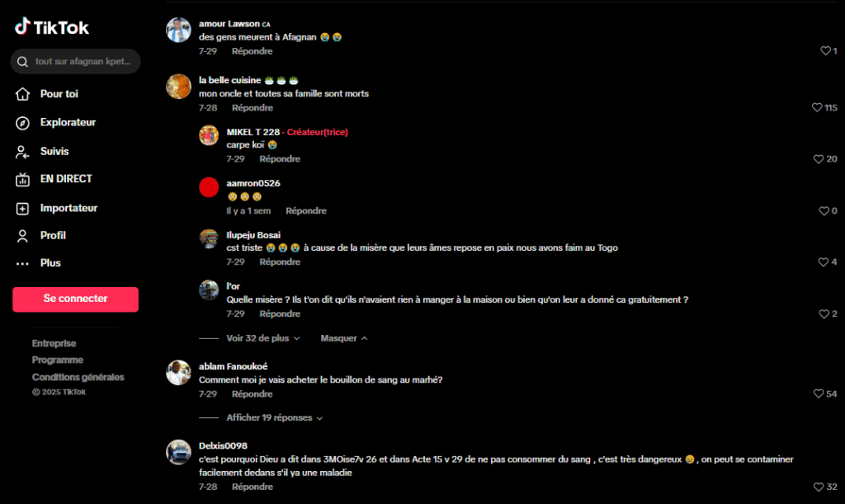Click the TikTok logo
Screen dimensions: 845x504
click(52, 27)
